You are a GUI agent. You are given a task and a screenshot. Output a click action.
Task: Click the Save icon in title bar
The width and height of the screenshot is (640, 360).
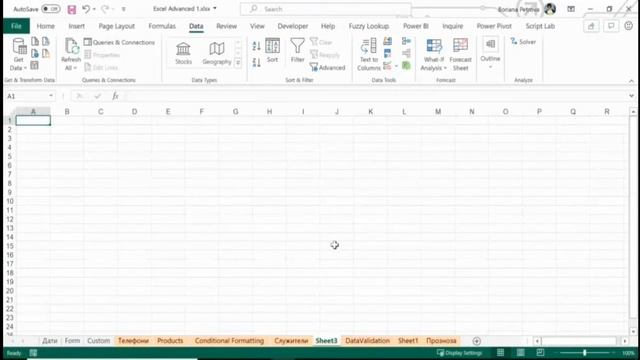[x=72, y=9]
